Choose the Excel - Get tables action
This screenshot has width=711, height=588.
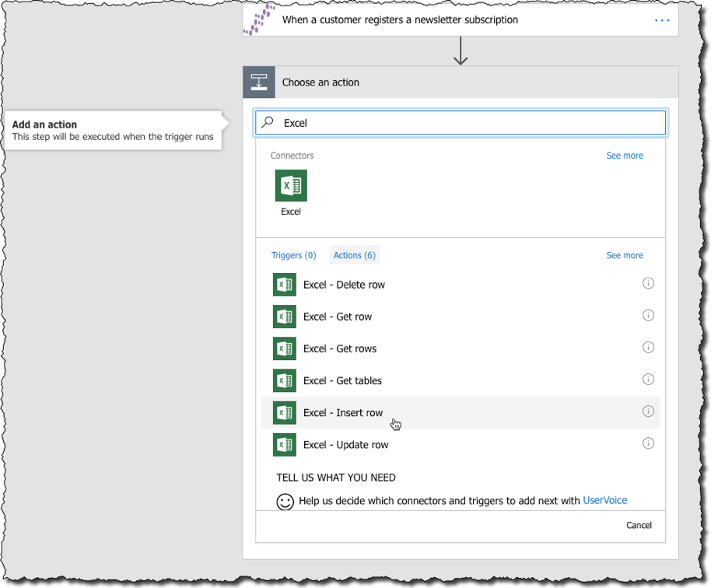click(x=461, y=380)
